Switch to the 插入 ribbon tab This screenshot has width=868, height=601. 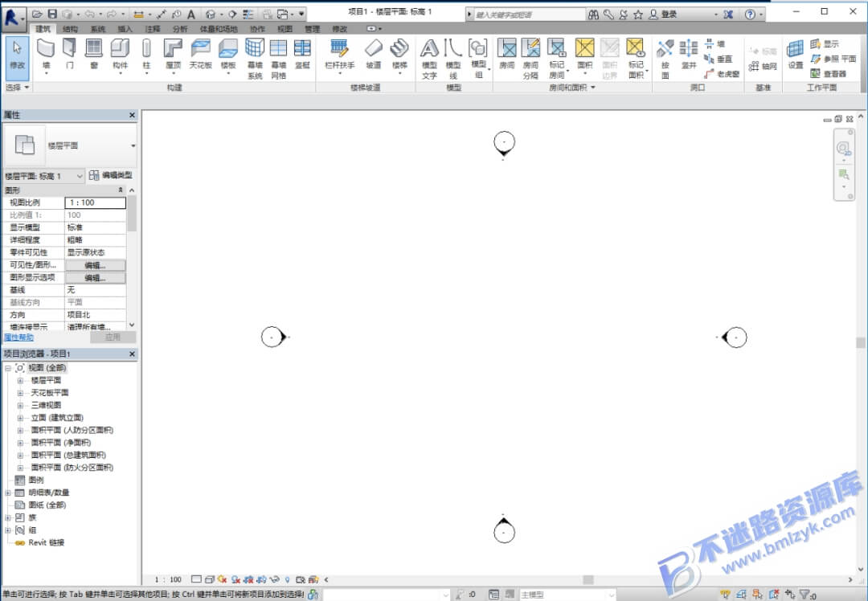pos(125,29)
